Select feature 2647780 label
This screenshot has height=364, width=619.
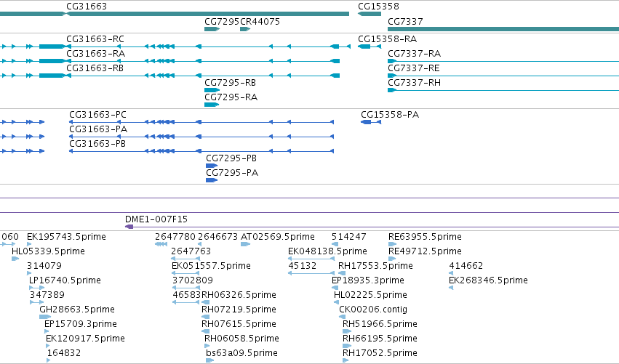pos(175,237)
